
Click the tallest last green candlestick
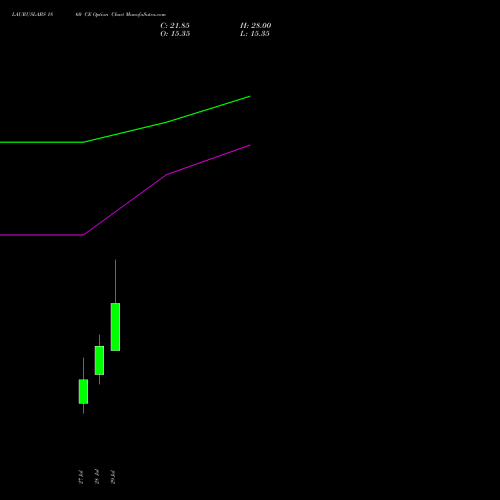point(115,327)
